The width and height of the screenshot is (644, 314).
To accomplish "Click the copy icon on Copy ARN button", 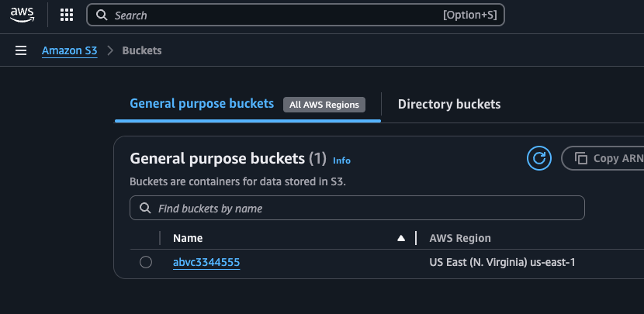I will [580, 158].
